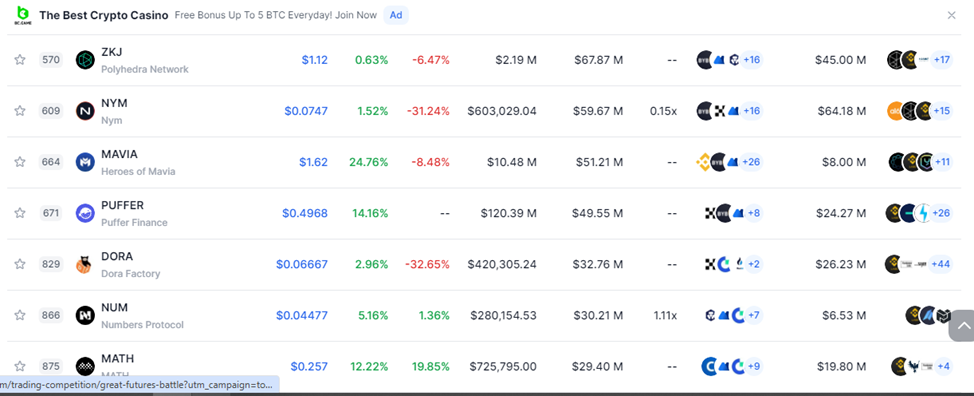
Task: Star the MAVIA row as favorite
Action: point(20,162)
